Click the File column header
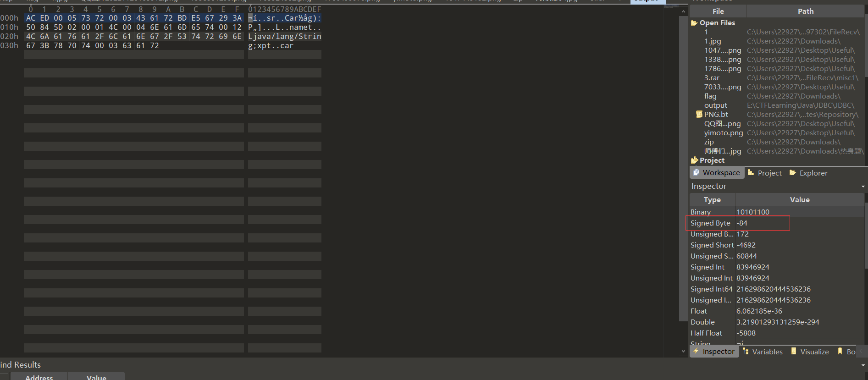This screenshot has height=380, width=868. click(x=718, y=11)
